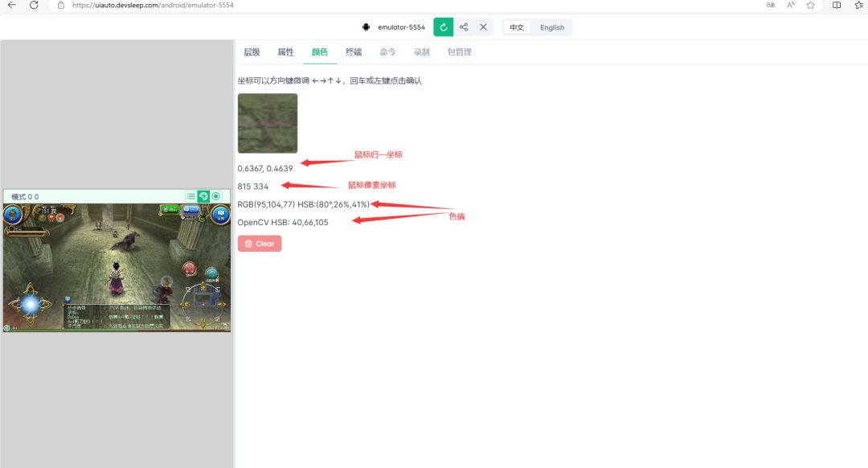Tap the red skill button in game
868x468 pixels.
coord(190,269)
